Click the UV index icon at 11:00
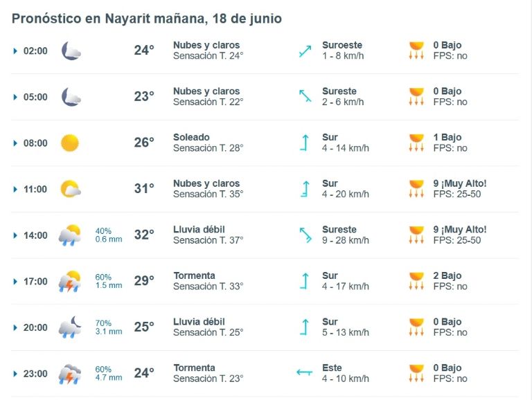Image resolution: width=532 pixels, height=400 pixels. [x=416, y=188]
